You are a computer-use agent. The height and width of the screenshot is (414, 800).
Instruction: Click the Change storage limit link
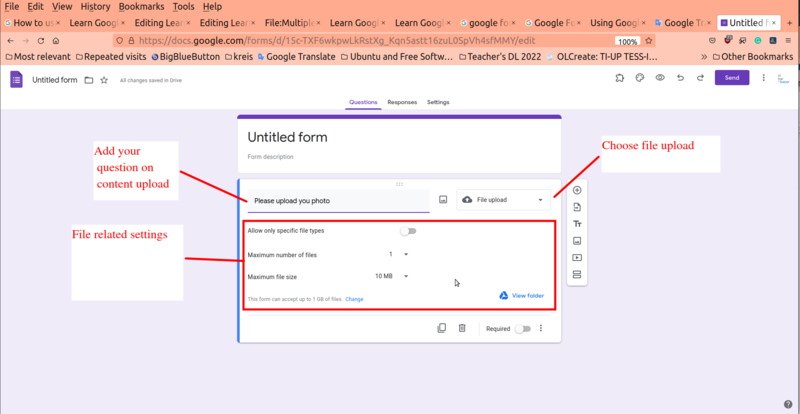354,299
